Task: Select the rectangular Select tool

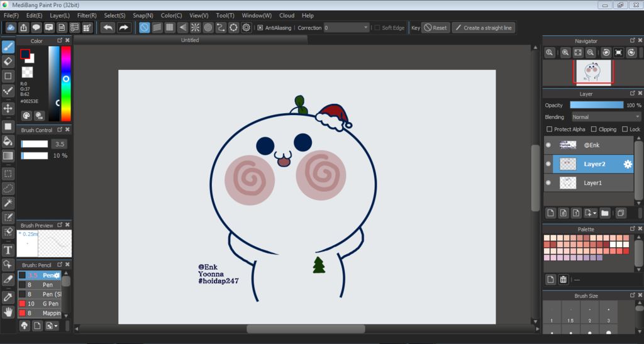Action: [8, 174]
